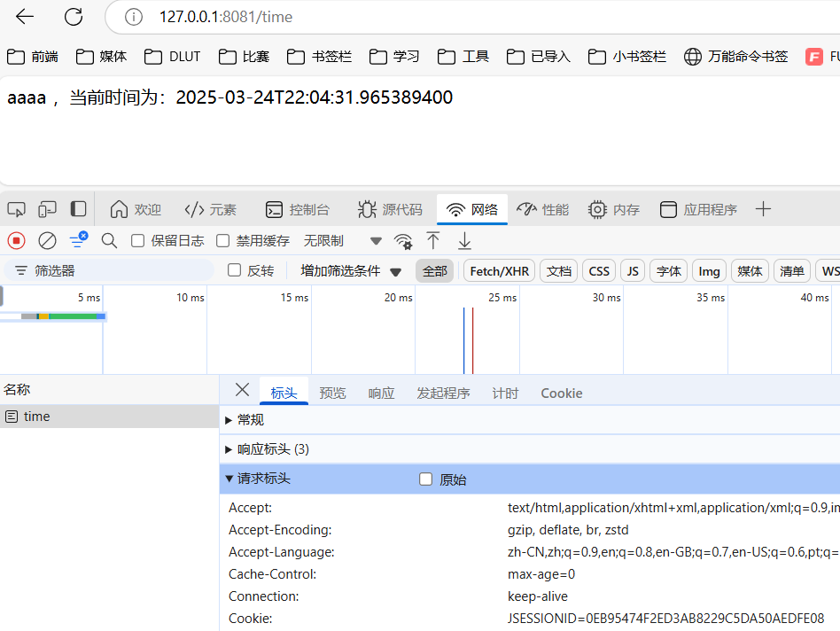Screen dimensions: 840x631
Task: Switch to the 欢迎 DevTools tab
Action: tap(136, 209)
